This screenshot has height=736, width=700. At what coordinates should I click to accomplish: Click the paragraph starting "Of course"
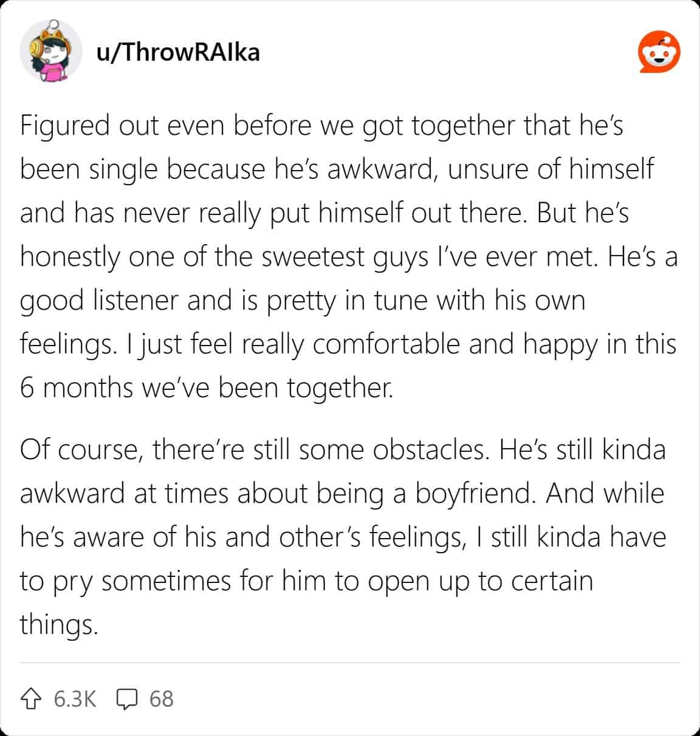coord(343,537)
